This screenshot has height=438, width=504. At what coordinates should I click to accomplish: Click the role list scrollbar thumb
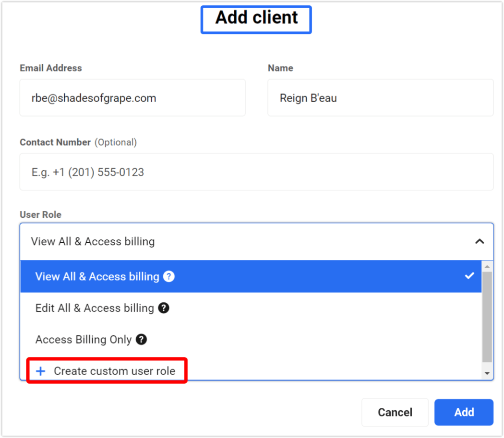point(487,317)
